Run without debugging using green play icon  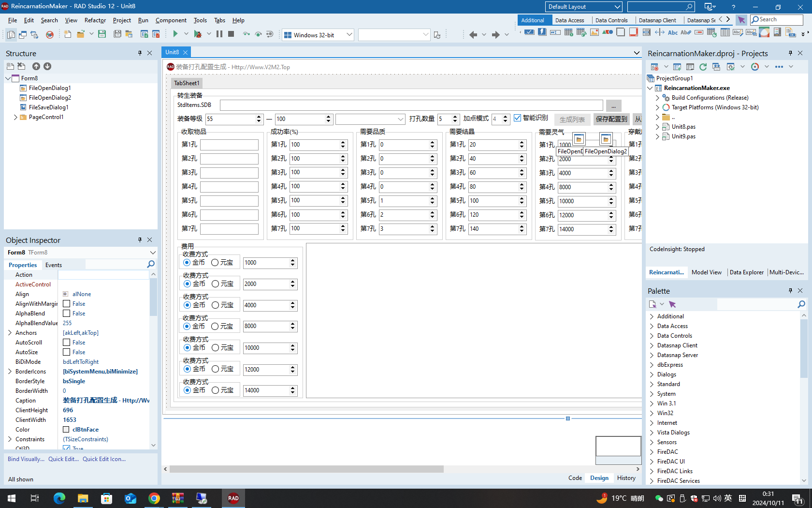point(175,34)
